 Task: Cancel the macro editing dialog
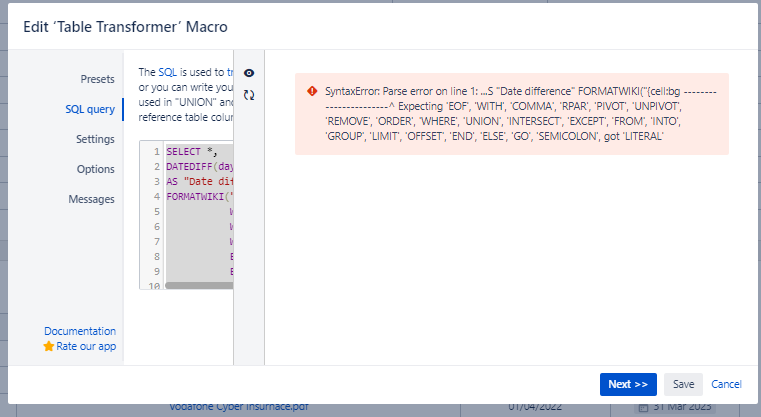(727, 384)
